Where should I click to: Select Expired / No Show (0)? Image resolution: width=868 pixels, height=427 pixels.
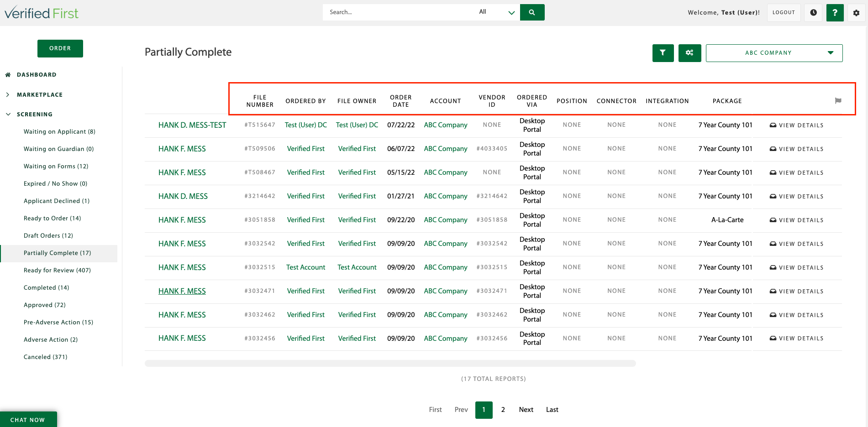(55, 184)
